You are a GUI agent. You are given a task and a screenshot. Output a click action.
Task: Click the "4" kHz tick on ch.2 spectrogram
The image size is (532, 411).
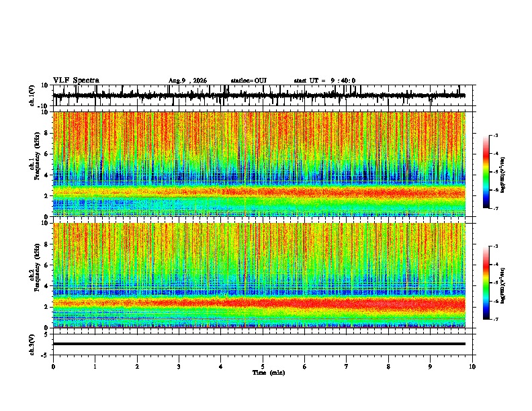(x=47, y=286)
